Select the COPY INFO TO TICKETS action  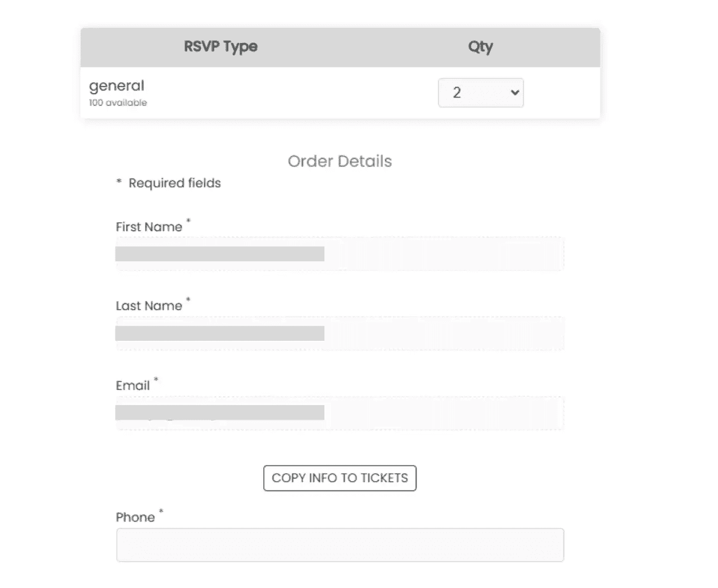(339, 478)
